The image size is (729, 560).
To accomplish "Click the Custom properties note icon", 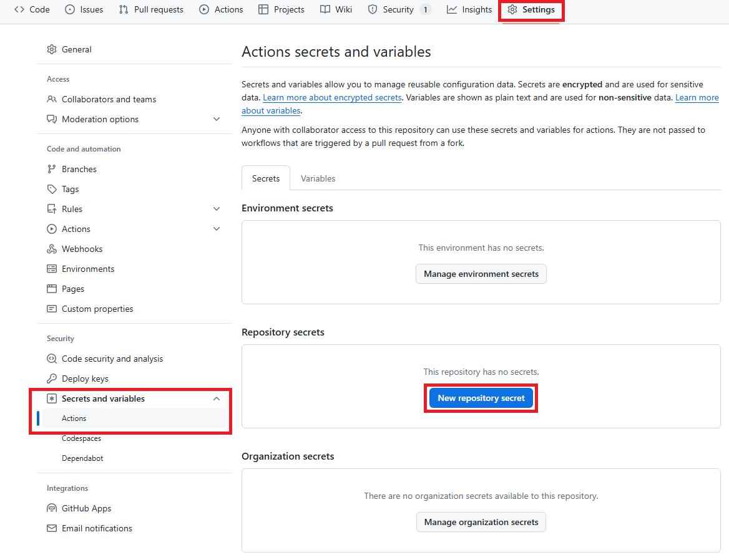I will tap(52, 309).
